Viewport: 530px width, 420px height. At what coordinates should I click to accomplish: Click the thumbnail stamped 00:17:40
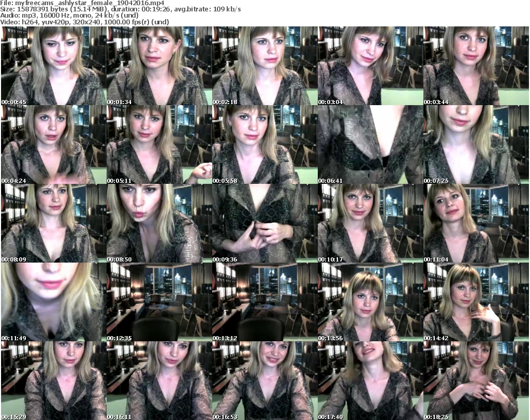[x=371, y=381]
